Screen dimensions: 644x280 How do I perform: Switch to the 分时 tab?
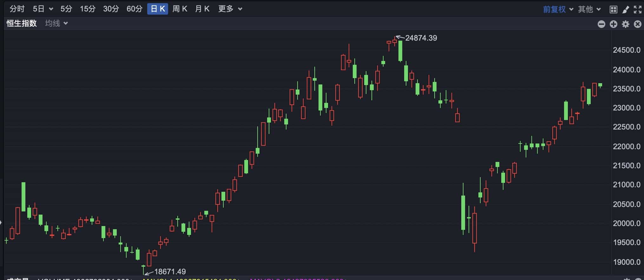click(17, 9)
